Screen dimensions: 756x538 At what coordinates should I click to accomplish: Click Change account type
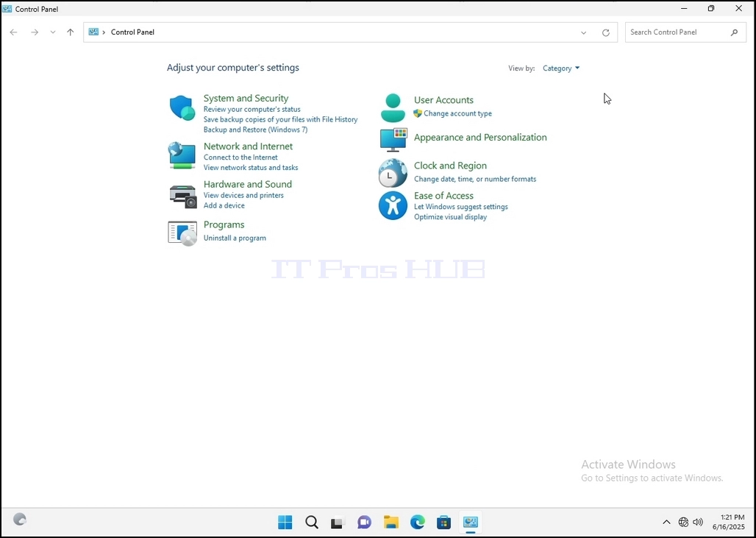457,114
